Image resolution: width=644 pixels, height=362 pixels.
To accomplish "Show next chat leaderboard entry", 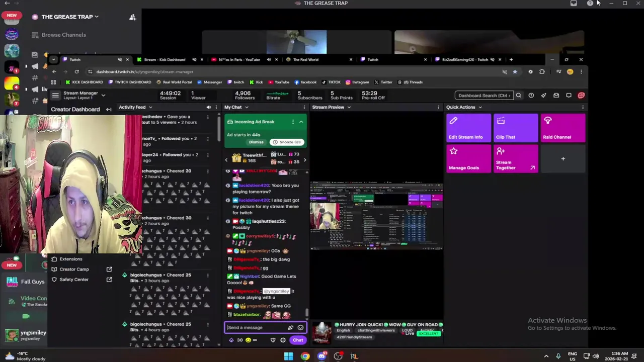I will 304,160.
